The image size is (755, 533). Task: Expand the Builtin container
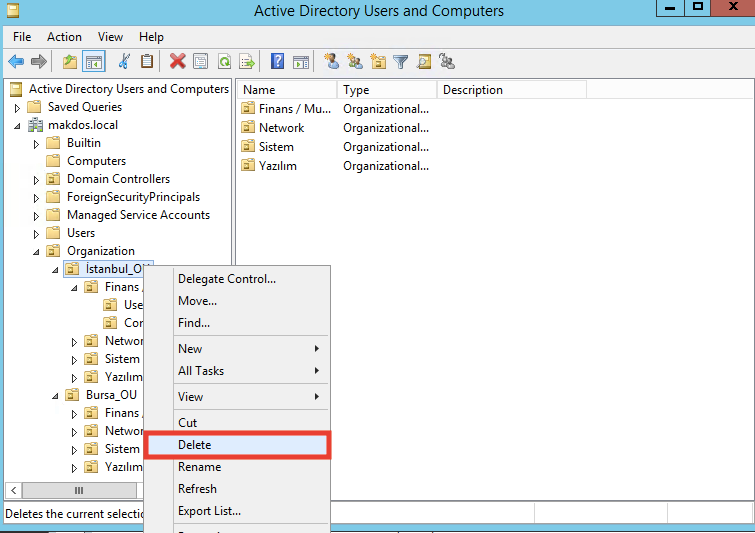coord(36,143)
